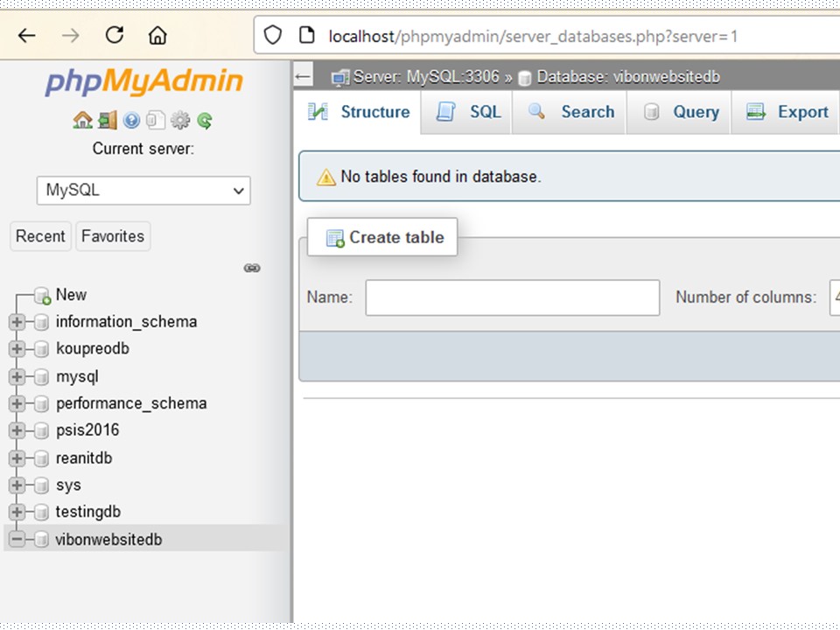Click Server: MySQL:3306 breadcrumb link
The height and width of the screenshot is (630, 840).
(x=426, y=77)
